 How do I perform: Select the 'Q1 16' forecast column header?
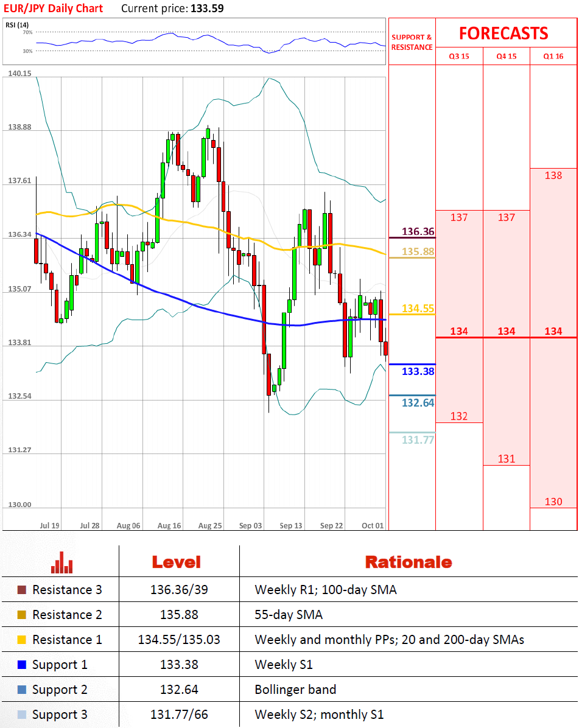click(553, 56)
